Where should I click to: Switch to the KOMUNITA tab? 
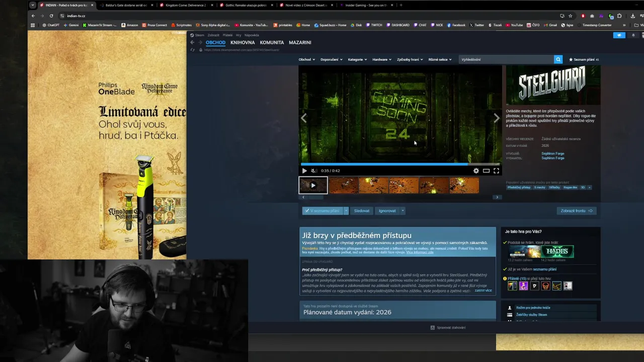[x=272, y=43]
